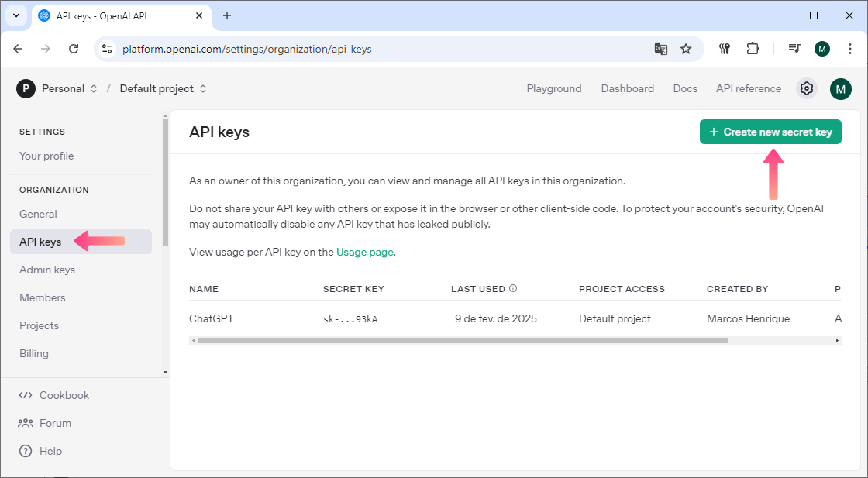The width and height of the screenshot is (868, 478).
Task: Open the Chrome profile avatar
Action: point(822,49)
